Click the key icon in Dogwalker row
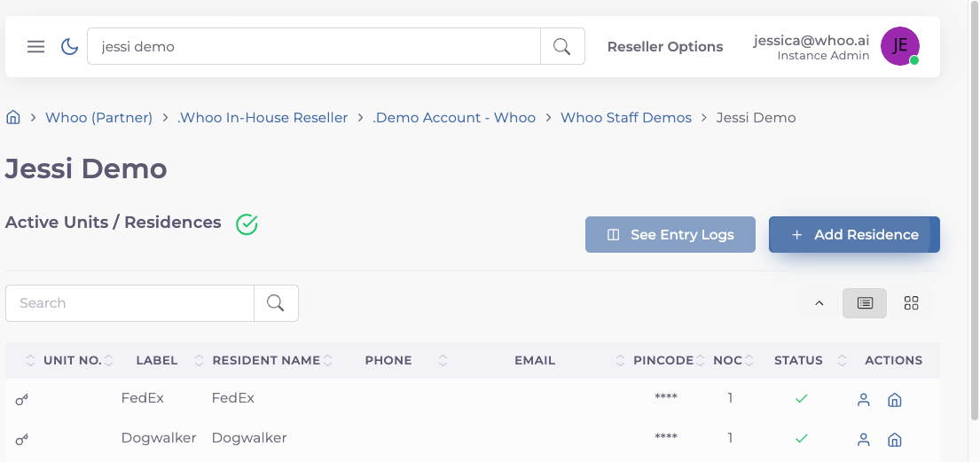 coord(22,440)
